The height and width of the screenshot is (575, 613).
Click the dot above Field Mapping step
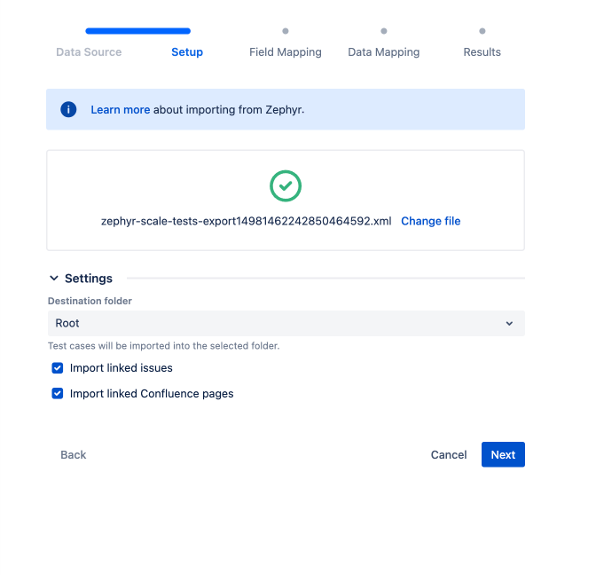(285, 31)
